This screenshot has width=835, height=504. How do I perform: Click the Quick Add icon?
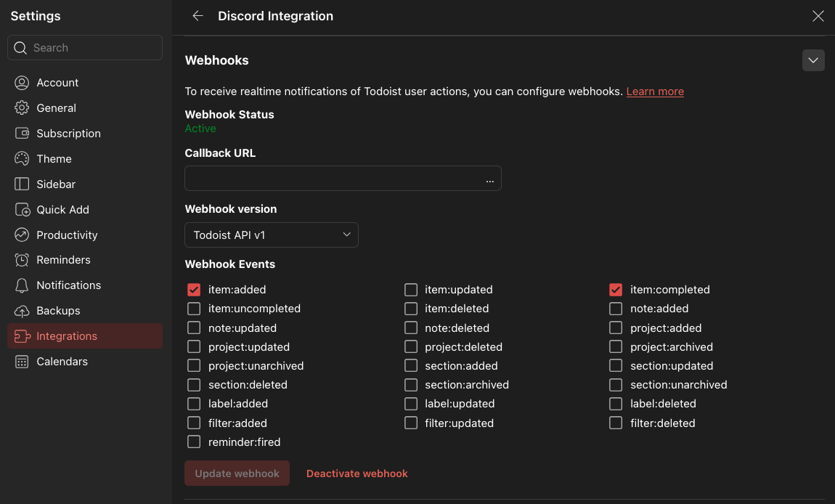click(22, 209)
